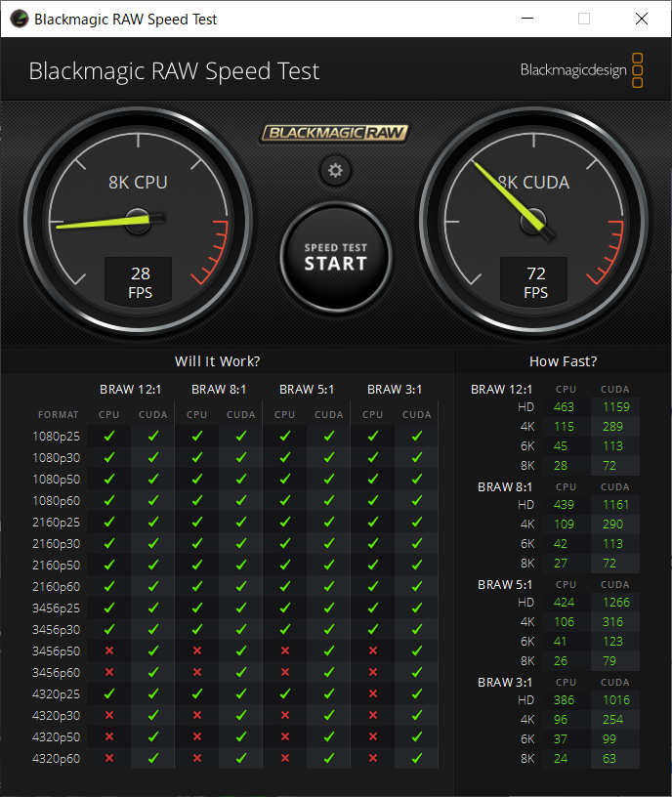Screen dimensions: 672x797
Task: Click BRAW 5:1 section label in How Fast
Action: click(x=505, y=584)
